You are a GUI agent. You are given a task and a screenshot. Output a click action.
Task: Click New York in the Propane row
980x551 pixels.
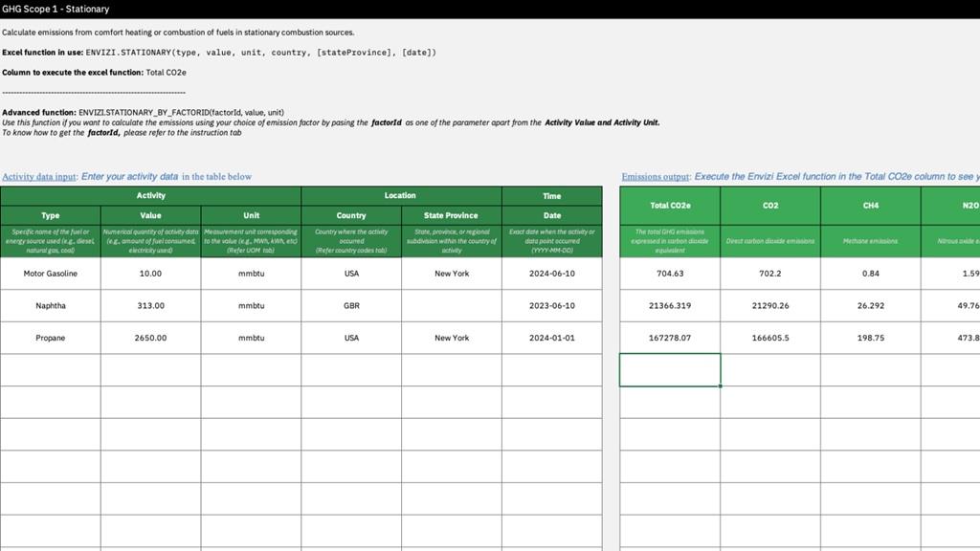coord(452,338)
